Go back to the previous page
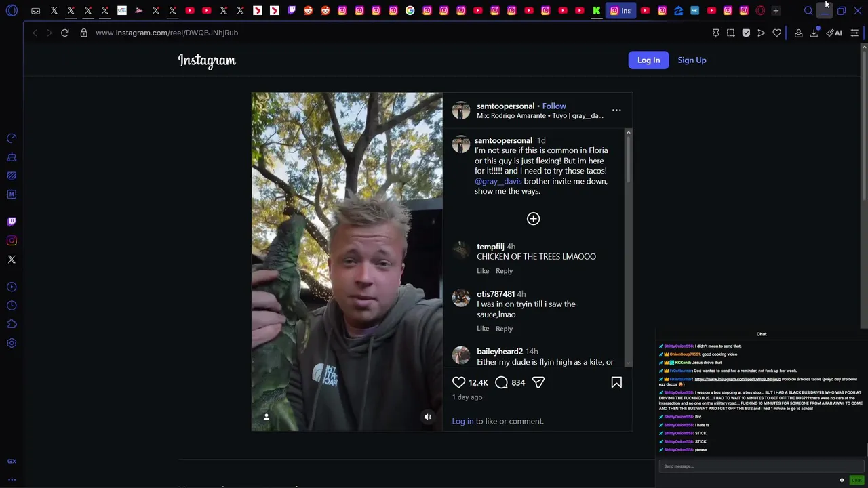This screenshot has height=488, width=868. coord(35,33)
